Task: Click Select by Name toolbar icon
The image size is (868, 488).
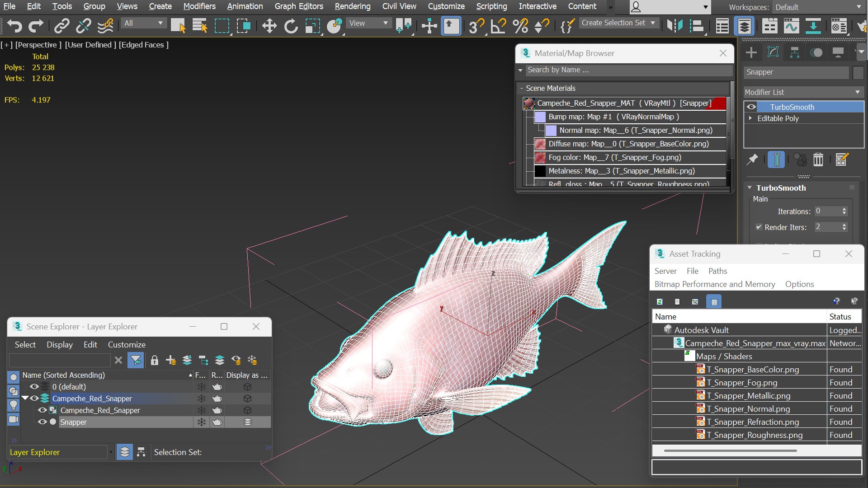Action: click(x=199, y=26)
